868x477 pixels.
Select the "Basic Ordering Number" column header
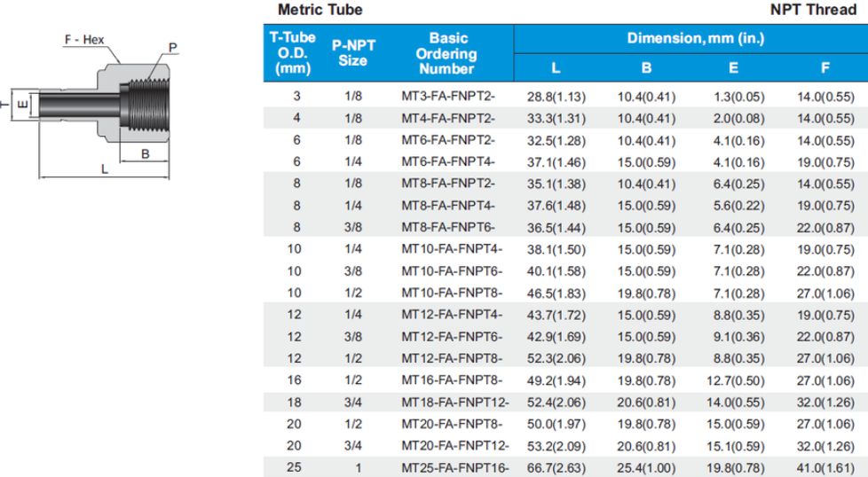coord(447,53)
